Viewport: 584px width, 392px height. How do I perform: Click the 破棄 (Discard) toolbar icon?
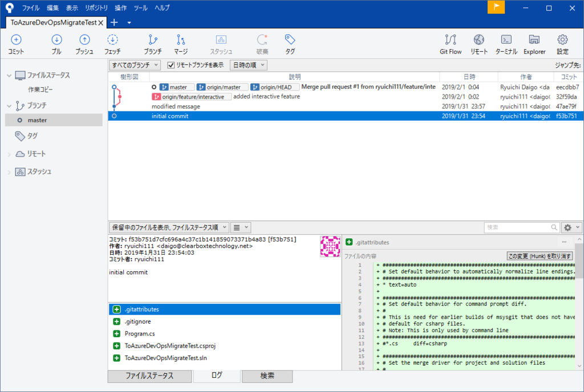(x=262, y=44)
